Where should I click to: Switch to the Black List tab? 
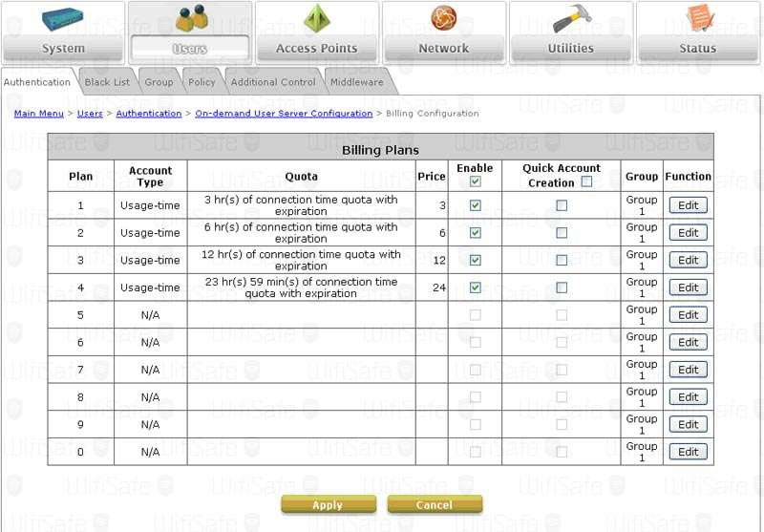coord(107,82)
